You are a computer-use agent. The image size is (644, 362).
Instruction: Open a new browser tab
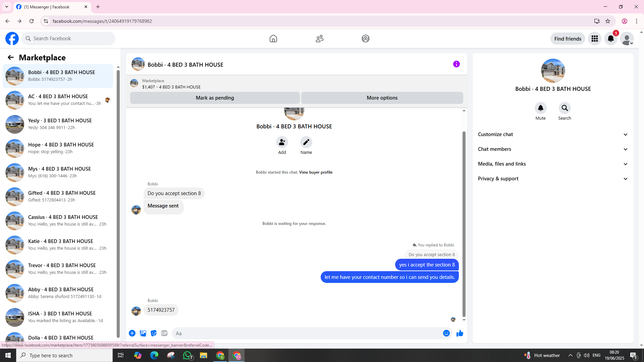98,7
